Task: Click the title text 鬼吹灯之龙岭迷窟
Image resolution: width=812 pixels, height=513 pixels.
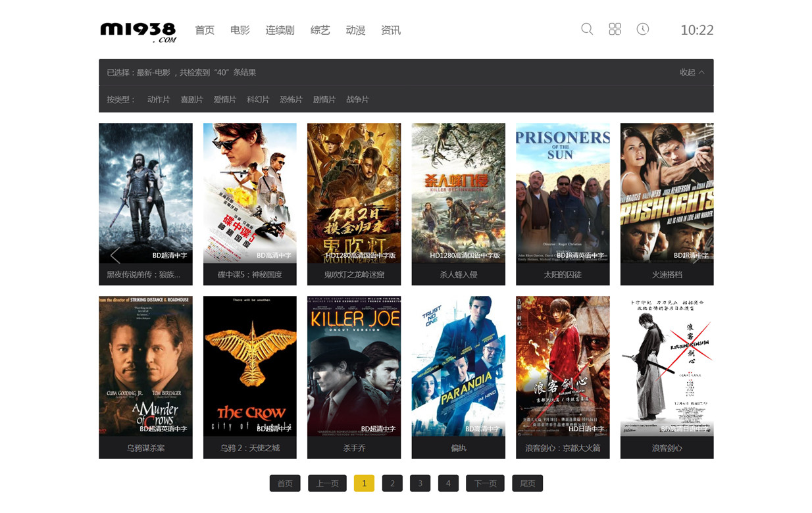Action: (354, 274)
